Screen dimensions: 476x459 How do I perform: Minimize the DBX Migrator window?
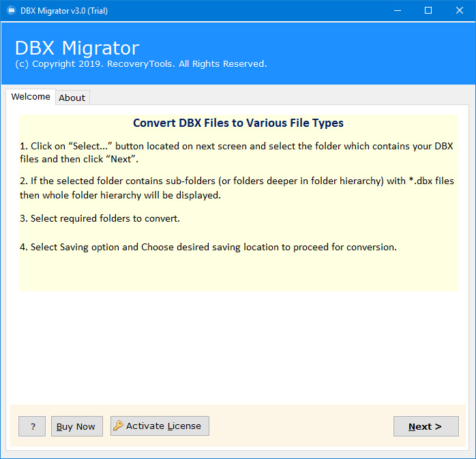coord(398,11)
